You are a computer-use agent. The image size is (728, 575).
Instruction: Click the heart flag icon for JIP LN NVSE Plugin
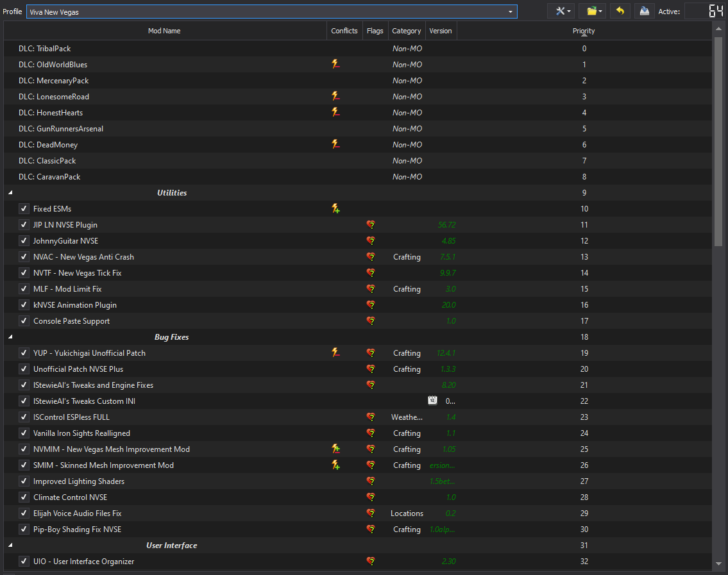tap(370, 225)
